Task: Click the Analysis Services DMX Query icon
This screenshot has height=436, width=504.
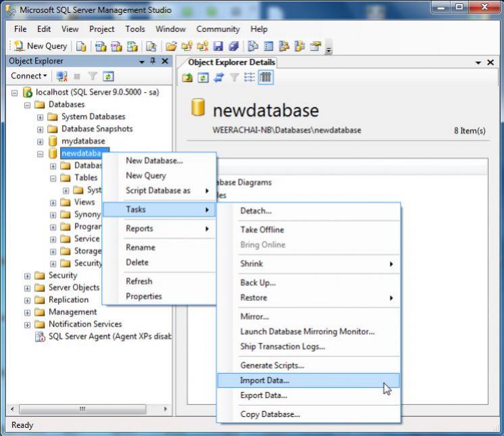Action: (116, 47)
